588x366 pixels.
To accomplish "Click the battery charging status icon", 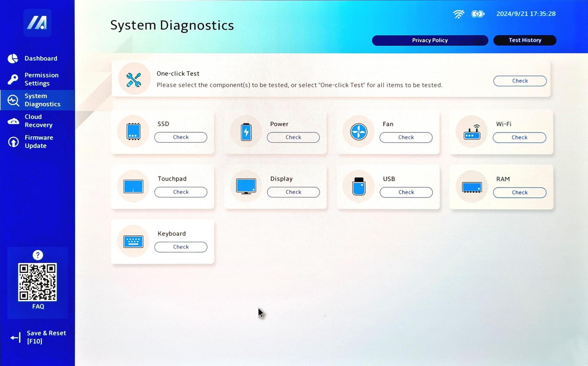I will 478,14.
